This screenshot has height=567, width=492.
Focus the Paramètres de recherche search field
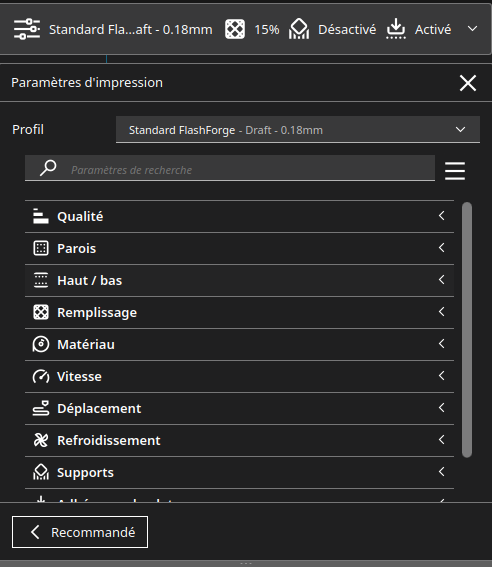click(230, 169)
